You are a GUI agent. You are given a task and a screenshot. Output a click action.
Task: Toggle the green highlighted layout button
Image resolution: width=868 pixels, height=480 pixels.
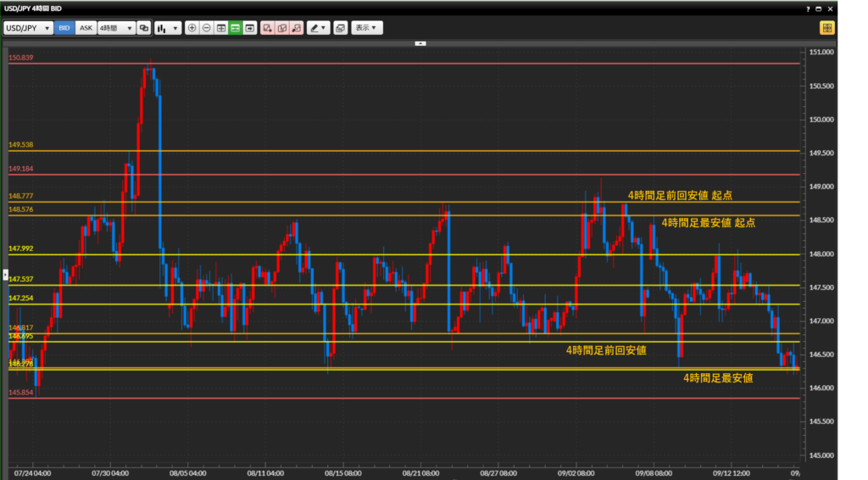(x=236, y=28)
